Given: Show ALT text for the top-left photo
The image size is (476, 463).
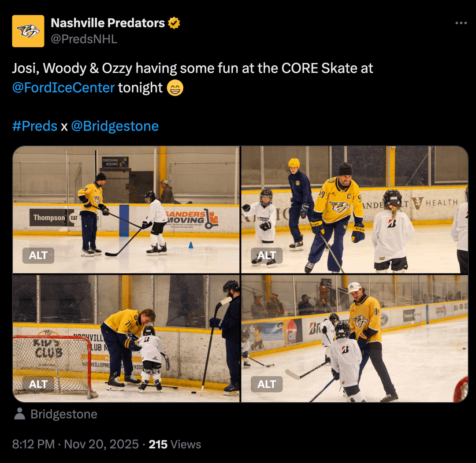Looking at the screenshot, I should pos(38,256).
